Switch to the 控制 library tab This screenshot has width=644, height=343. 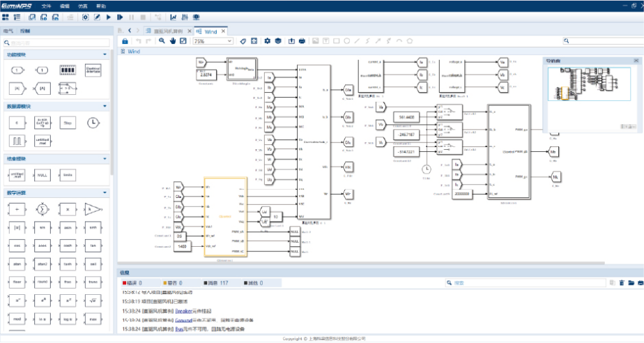(x=25, y=31)
